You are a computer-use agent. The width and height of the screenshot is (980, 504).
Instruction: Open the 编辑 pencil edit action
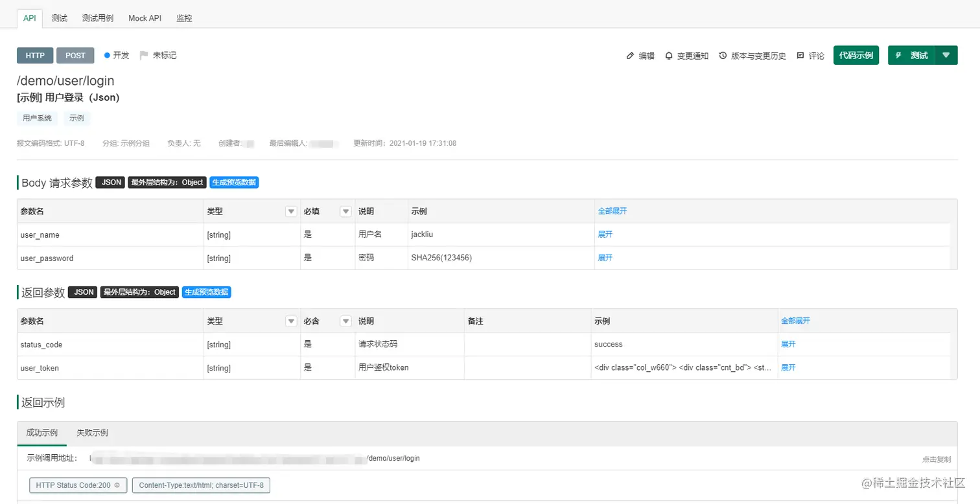[640, 56]
